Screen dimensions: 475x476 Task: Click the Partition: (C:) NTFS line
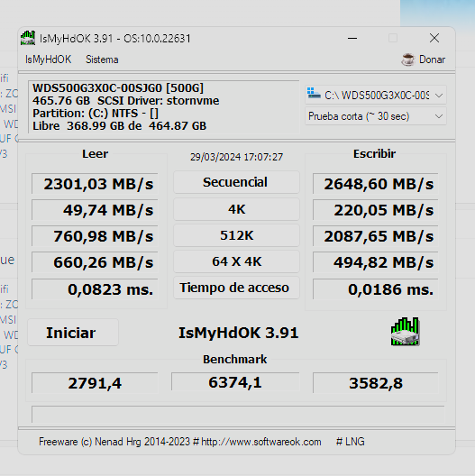pyautogui.click(x=96, y=114)
